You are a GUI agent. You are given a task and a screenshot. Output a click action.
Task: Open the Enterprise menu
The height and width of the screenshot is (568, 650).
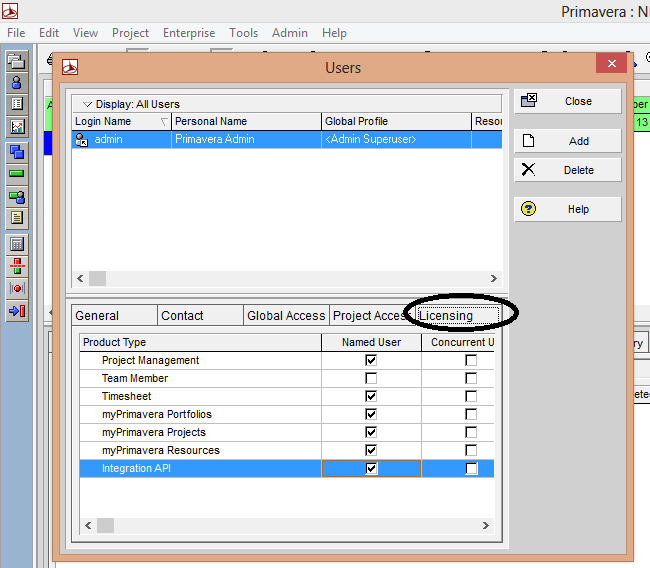pos(189,33)
